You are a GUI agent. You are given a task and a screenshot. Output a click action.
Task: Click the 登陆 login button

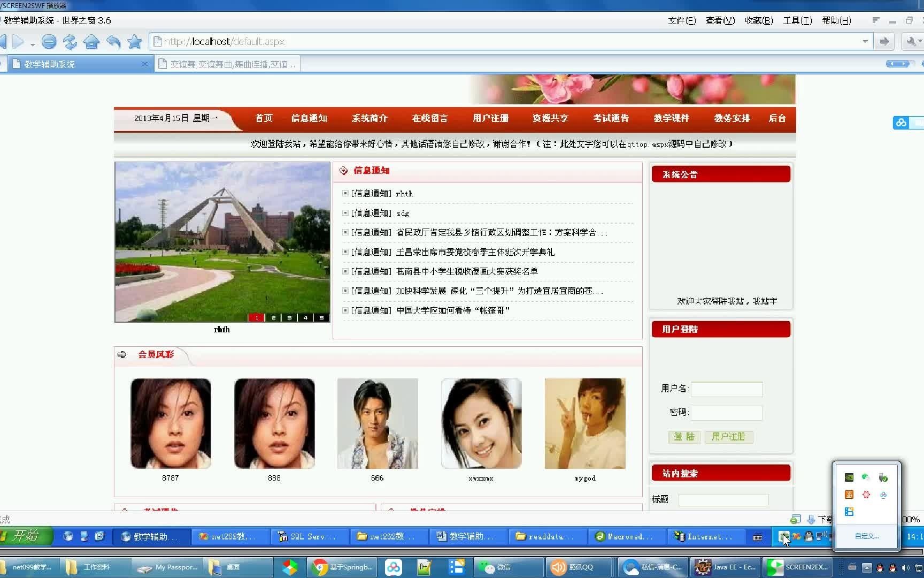pos(684,437)
